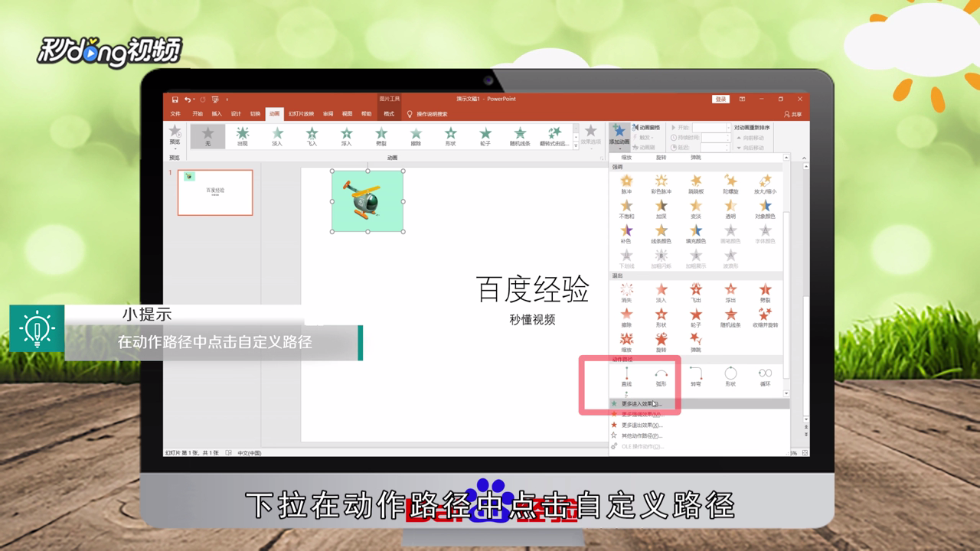Click 更多退出效果 menu entry
The image size is (980, 551).
tap(699, 425)
